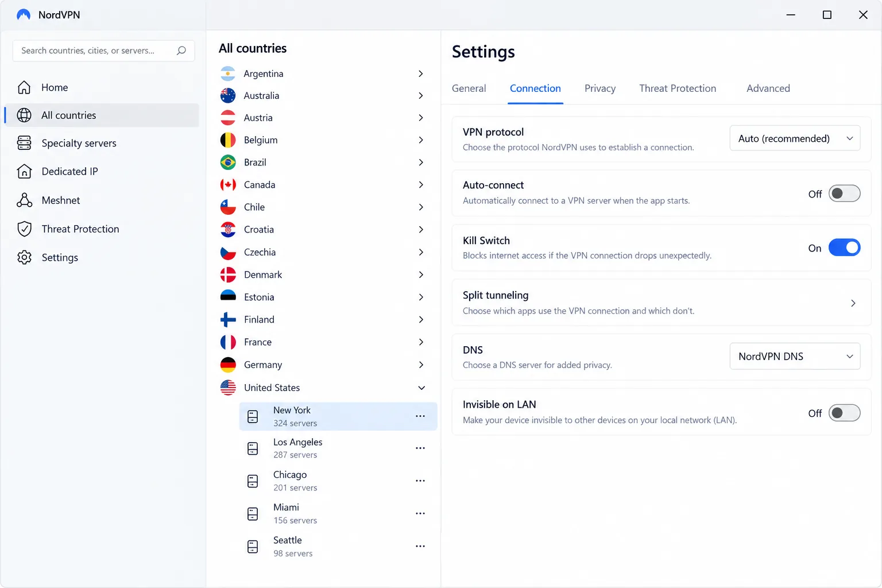Open Split tunneling settings chevron

[x=853, y=303]
